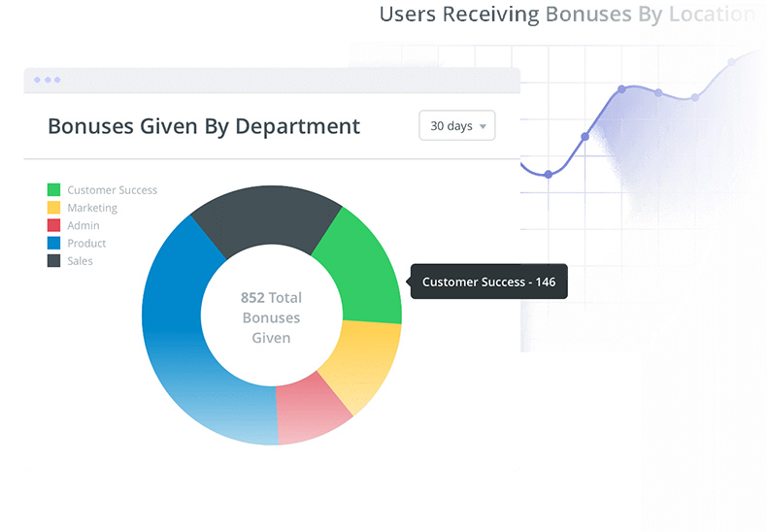This screenshot has height=532, width=769.
Task: Click the Customer Success - 146 tooltip
Action: click(489, 282)
